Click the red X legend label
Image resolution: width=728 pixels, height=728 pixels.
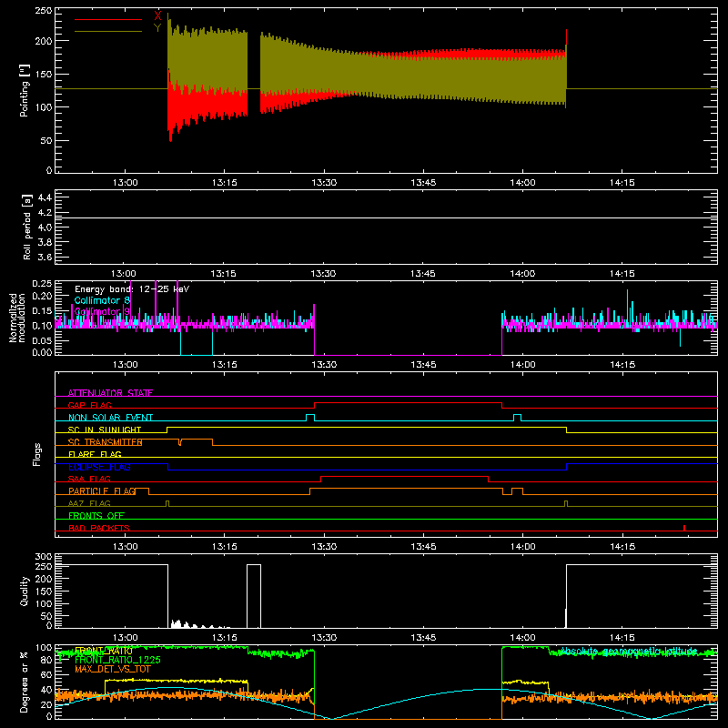coord(157,16)
